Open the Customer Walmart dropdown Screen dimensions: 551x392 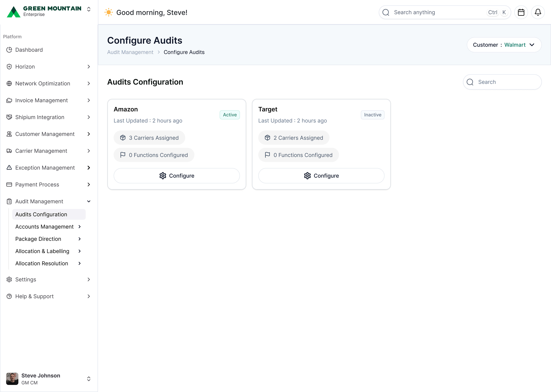pos(504,45)
